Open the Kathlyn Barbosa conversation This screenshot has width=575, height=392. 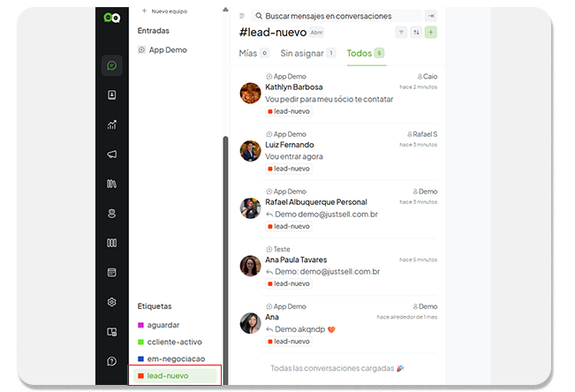[336, 94]
